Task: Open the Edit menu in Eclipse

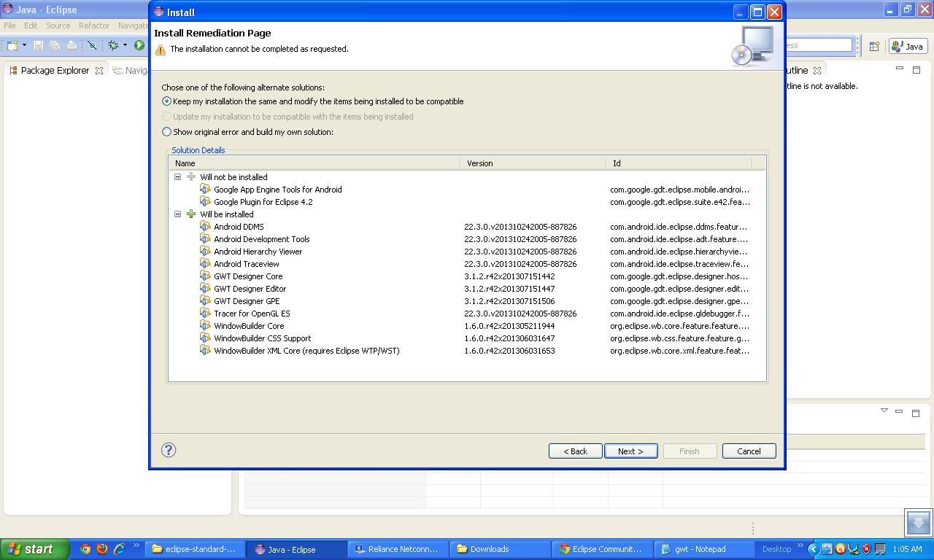Action: pyautogui.click(x=31, y=26)
